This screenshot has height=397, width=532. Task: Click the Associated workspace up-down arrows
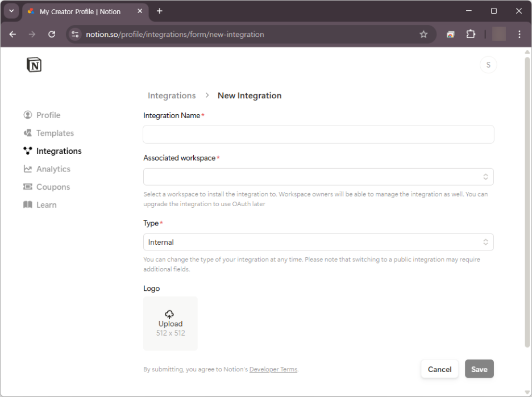tap(485, 177)
